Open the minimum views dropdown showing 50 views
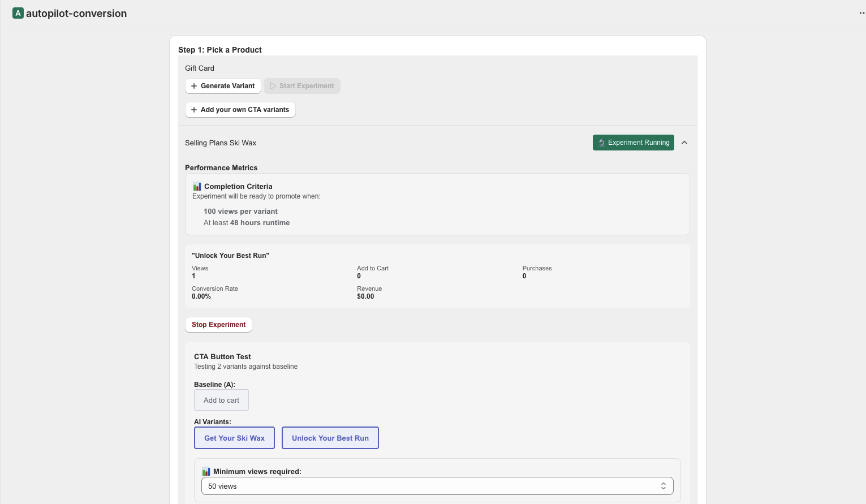Screen dimensions: 866x504 tap(437, 486)
